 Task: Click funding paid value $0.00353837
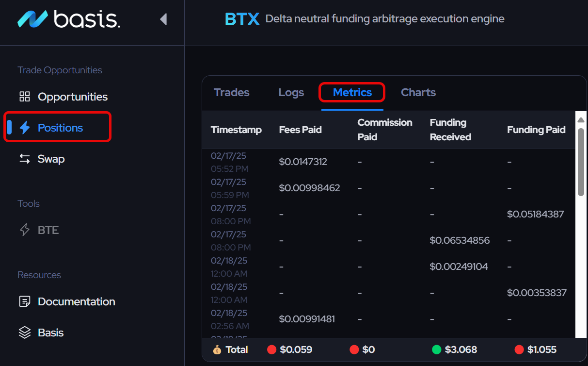click(x=537, y=293)
